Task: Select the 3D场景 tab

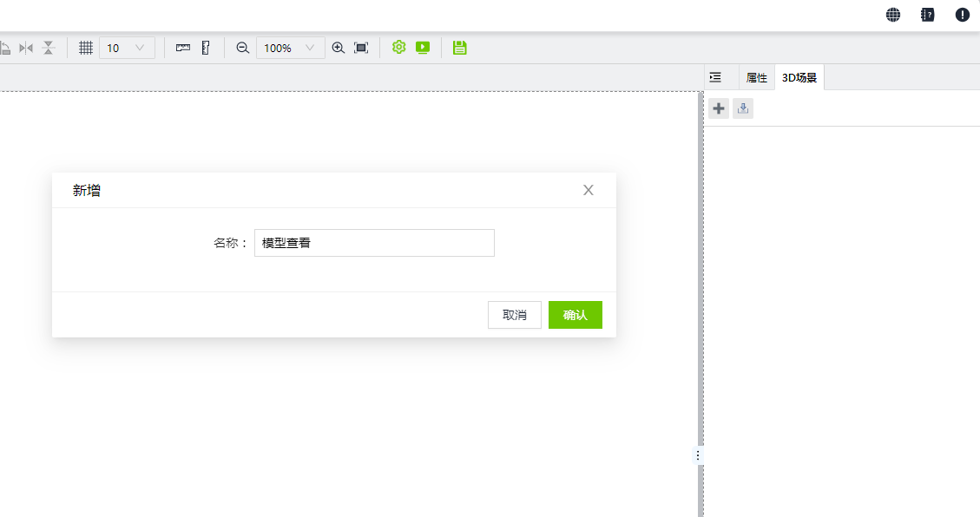Action: click(799, 77)
